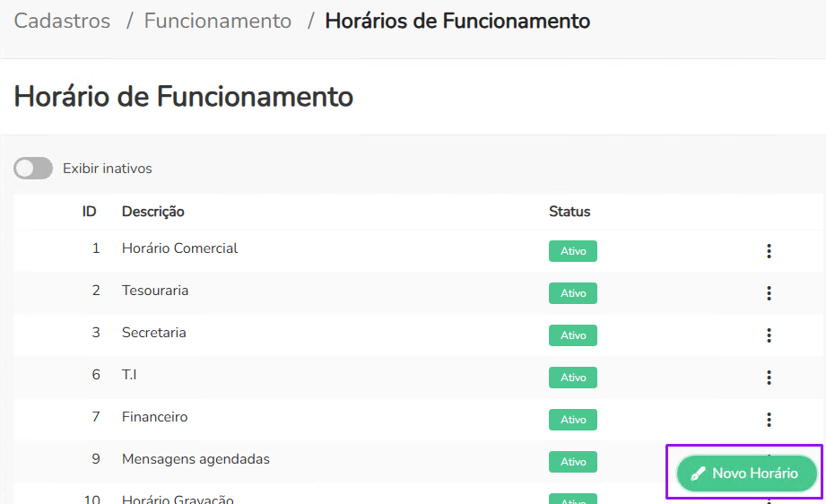Select the Mensagens agendadas row

pyautogui.click(x=196, y=459)
